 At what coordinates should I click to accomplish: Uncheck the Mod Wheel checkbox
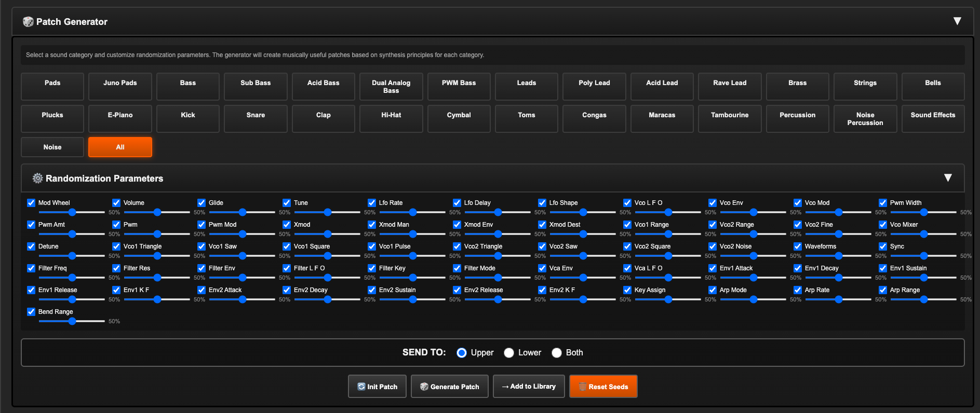click(x=31, y=203)
